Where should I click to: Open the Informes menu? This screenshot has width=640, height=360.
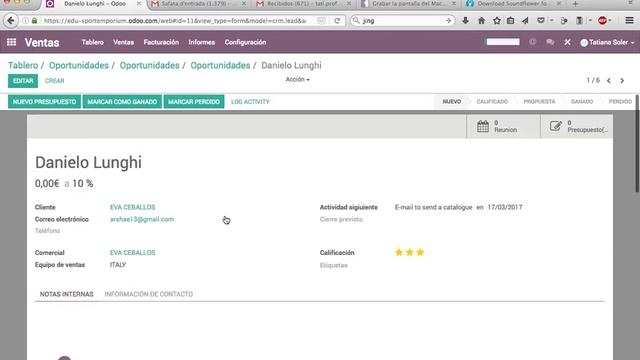tap(202, 42)
